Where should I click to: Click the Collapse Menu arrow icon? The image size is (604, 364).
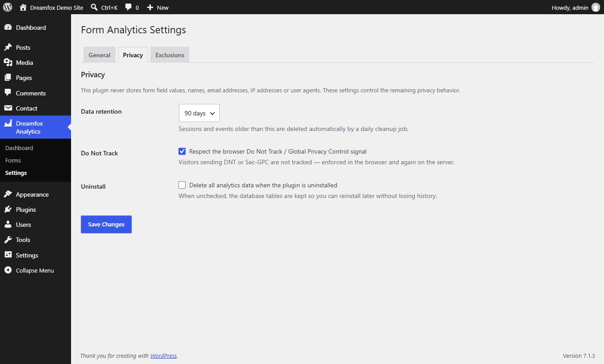click(x=8, y=270)
